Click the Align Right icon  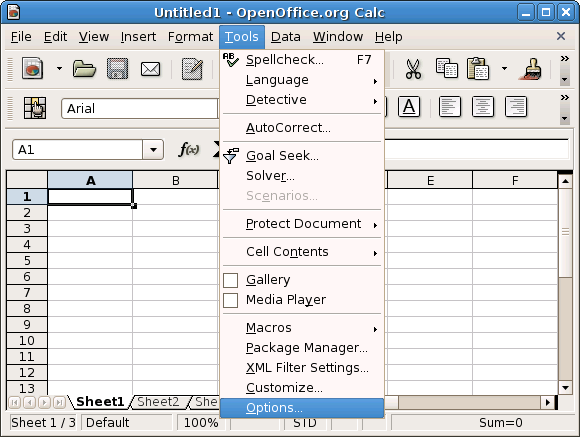coord(516,107)
